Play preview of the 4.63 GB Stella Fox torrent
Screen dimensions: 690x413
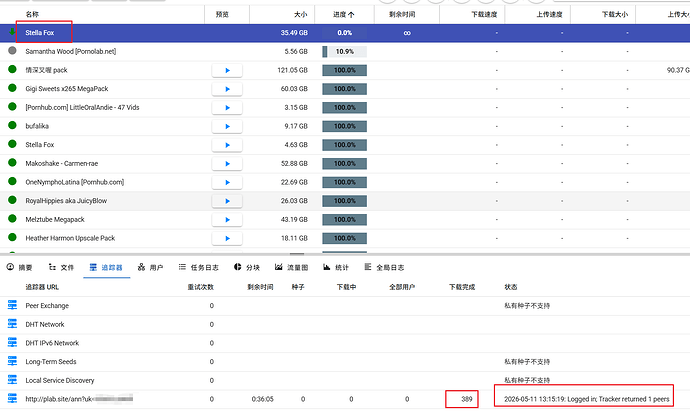(227, 145)
